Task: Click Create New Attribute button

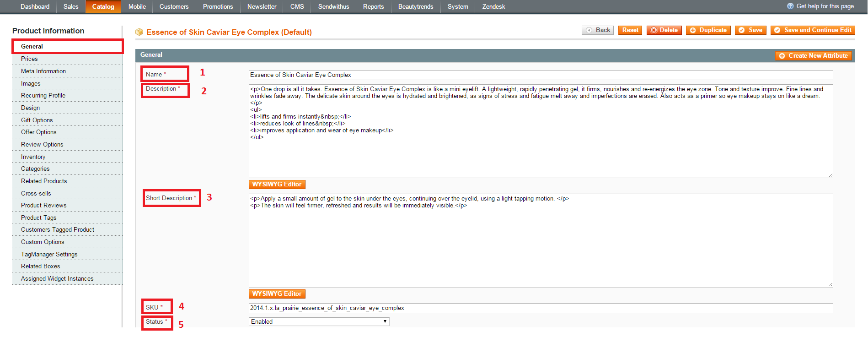Action: [814, 56]
